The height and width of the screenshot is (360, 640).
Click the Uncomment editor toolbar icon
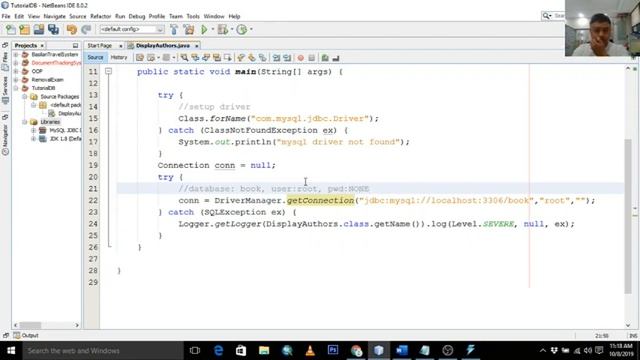coord(336,58)
